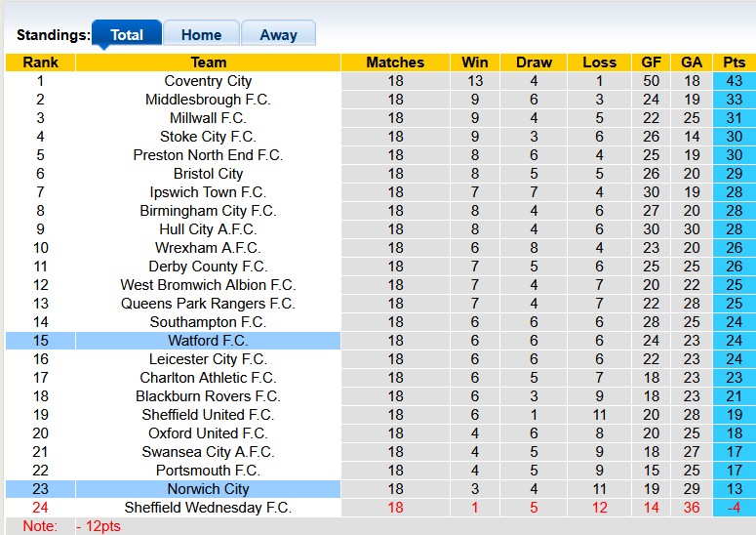Click the Stoke City F.C. link
This screenshot has width=756, height=535.
(x=208, y=137)
